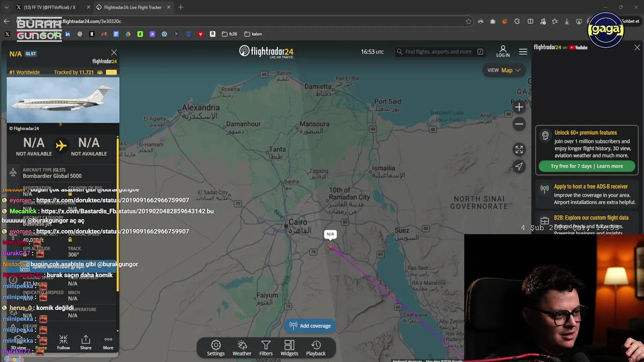Click the Port Said map label

pos(387,102)
